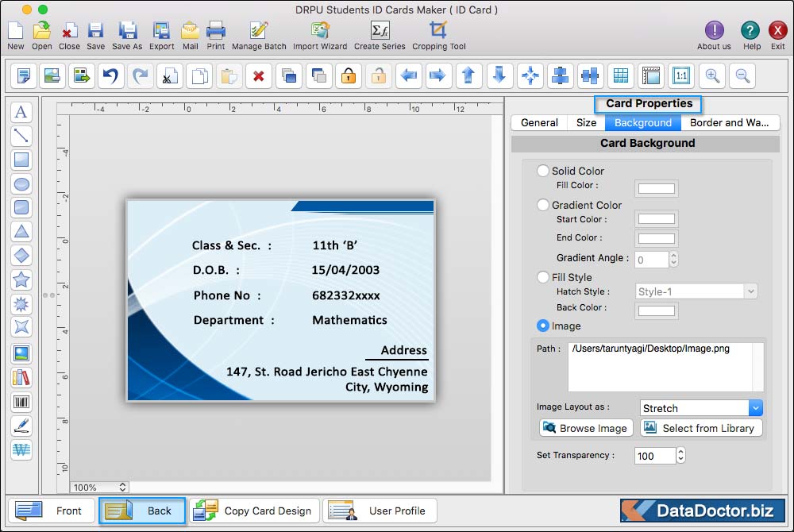Select the WordArt tool

(x=21, y=449)
